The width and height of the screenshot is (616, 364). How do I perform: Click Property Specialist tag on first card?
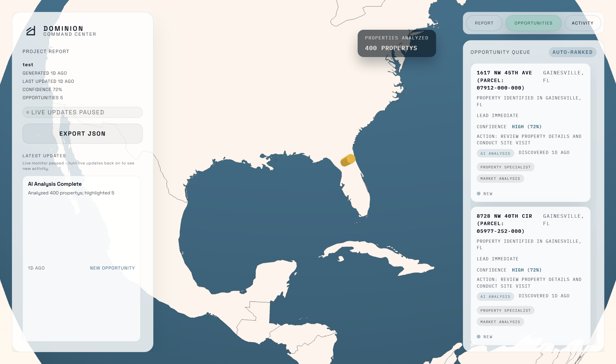point(505,167)
